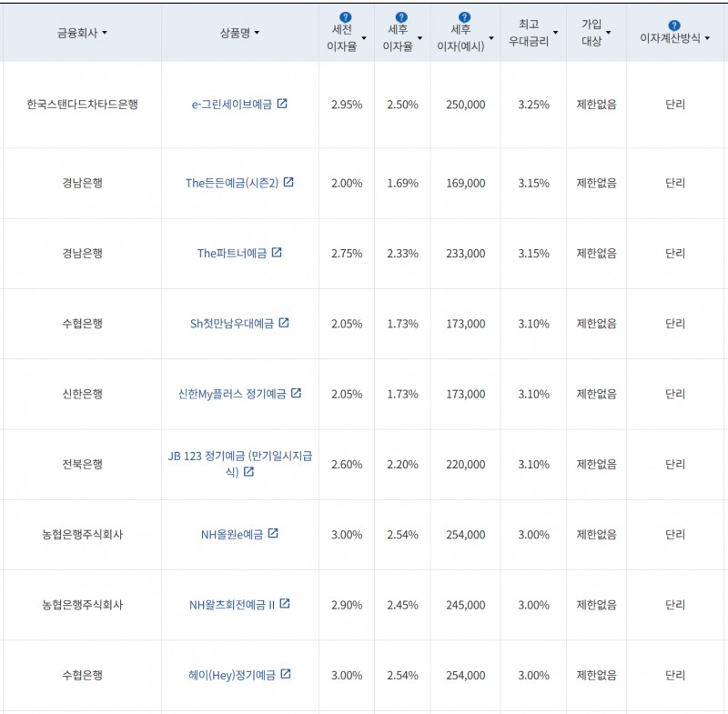Click the help icon above 세후 이자(예시)

pos(465,17)
